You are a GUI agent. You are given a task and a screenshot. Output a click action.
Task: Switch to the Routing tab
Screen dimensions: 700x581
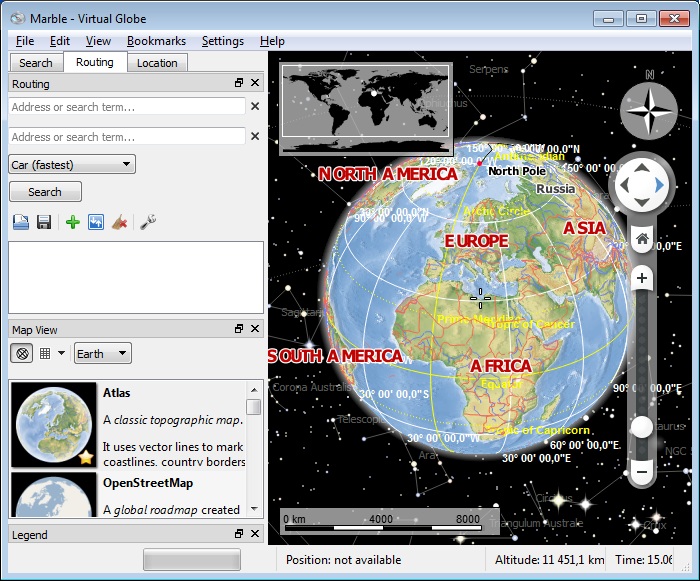[x=95, y=62]
